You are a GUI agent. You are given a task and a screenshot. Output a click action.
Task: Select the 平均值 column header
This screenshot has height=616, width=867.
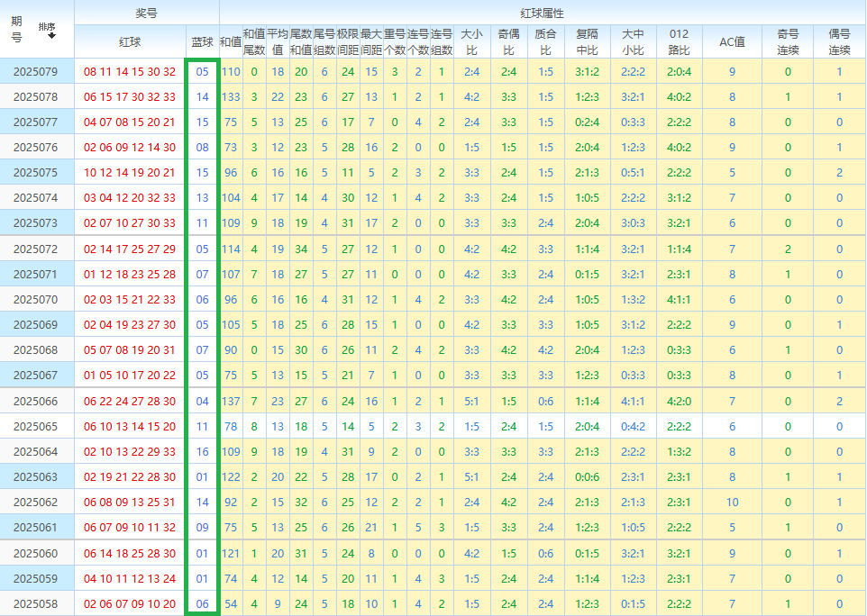[x=278, y=42]
